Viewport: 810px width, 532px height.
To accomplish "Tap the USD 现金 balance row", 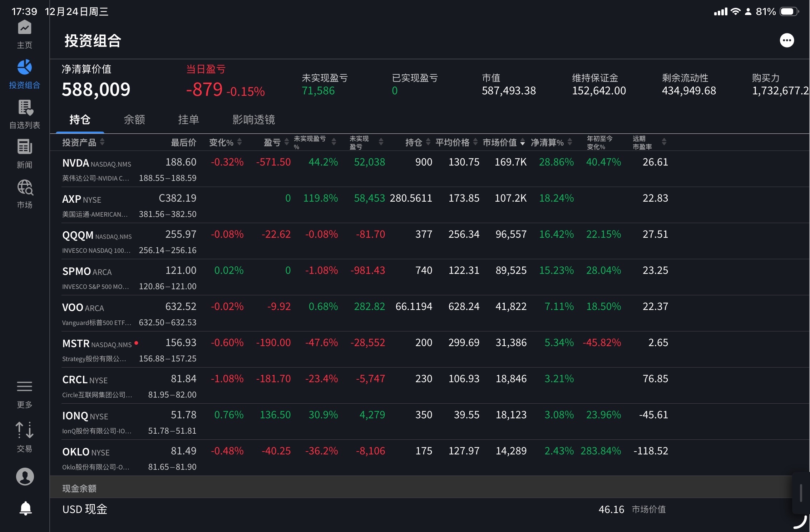I will point(85,509).
